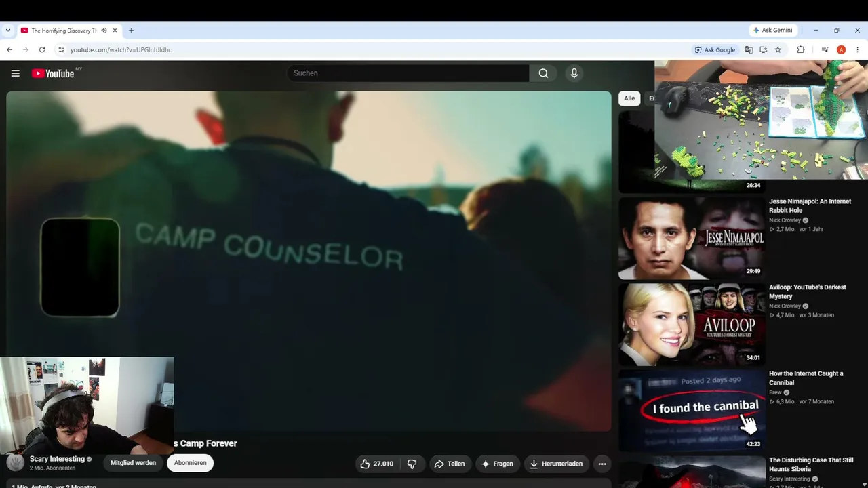Open the media controls icon
Image resolution: width=868 pixels, height=488 pixels.
[x=825, y=49]
